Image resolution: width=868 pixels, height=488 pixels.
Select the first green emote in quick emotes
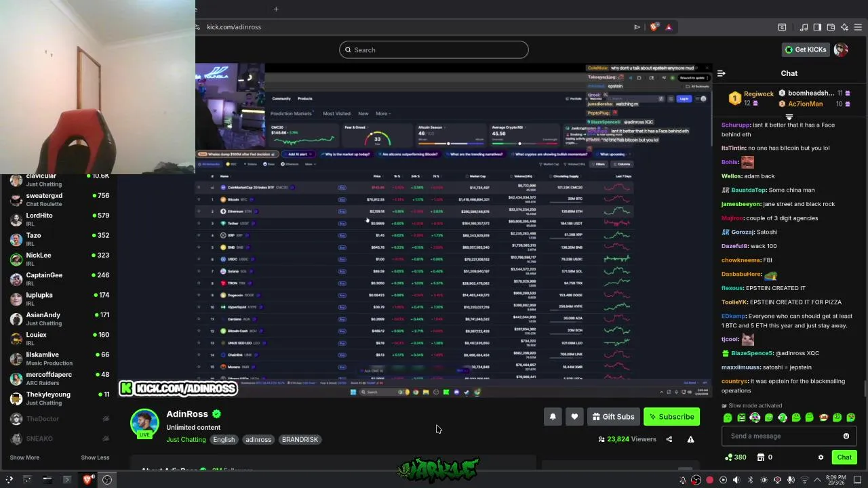point(728,418)
